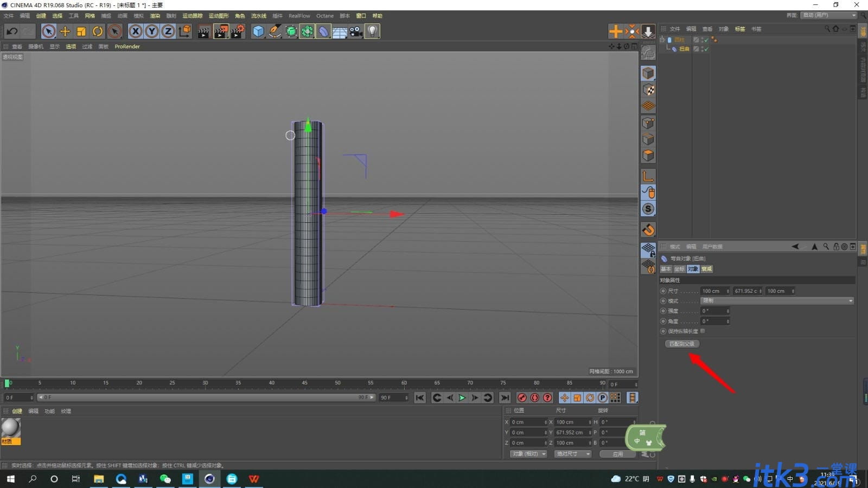
Task: Switch to 衰减 tab in attributes
Action: pos(706,269)
